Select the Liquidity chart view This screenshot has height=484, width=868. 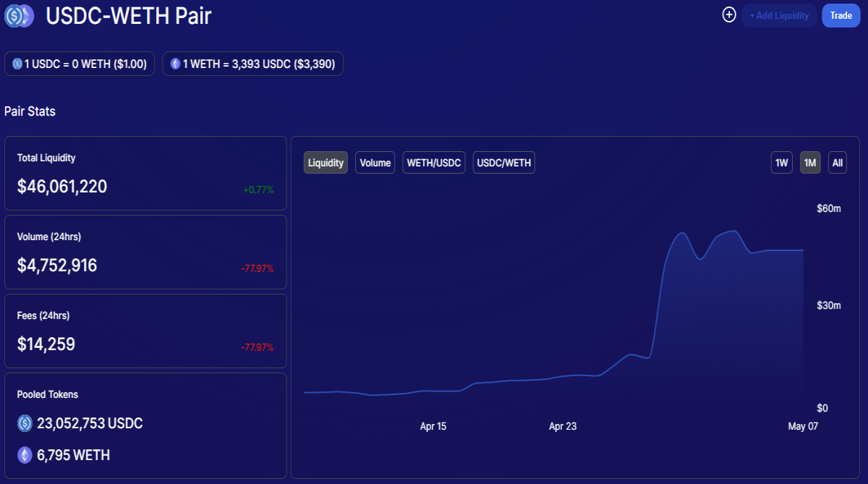point(325,163)
